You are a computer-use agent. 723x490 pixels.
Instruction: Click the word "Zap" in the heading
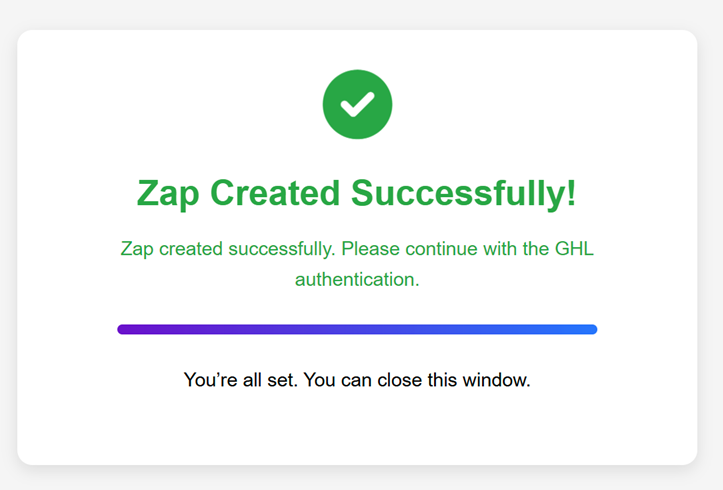168,193
